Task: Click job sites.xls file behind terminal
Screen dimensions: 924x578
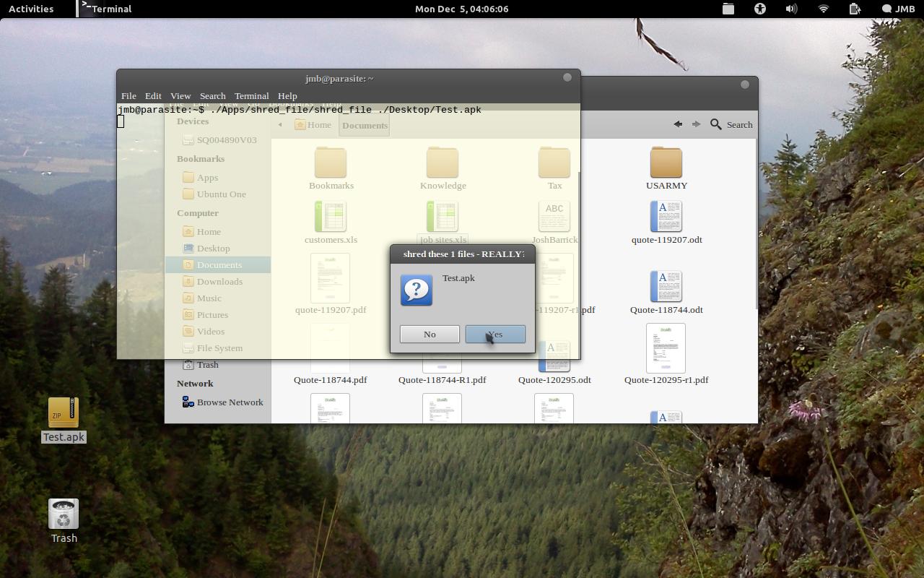Action: pyautogui.click(x=443, y=223)
